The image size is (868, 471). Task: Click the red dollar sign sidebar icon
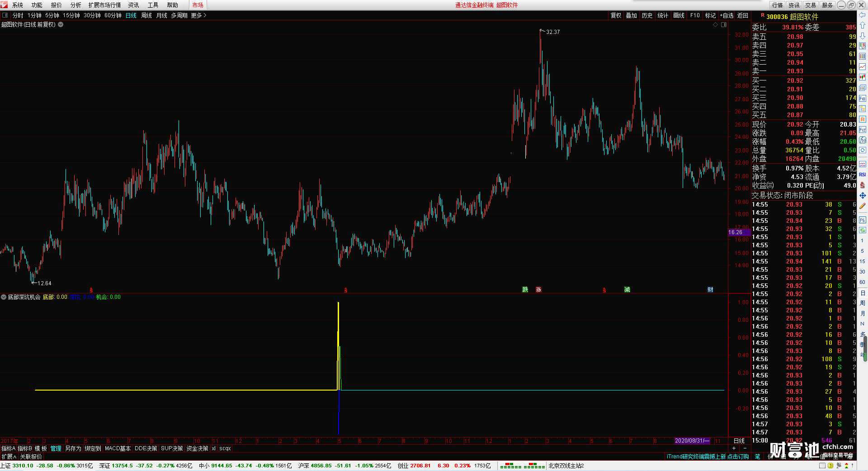click(862, 185)
